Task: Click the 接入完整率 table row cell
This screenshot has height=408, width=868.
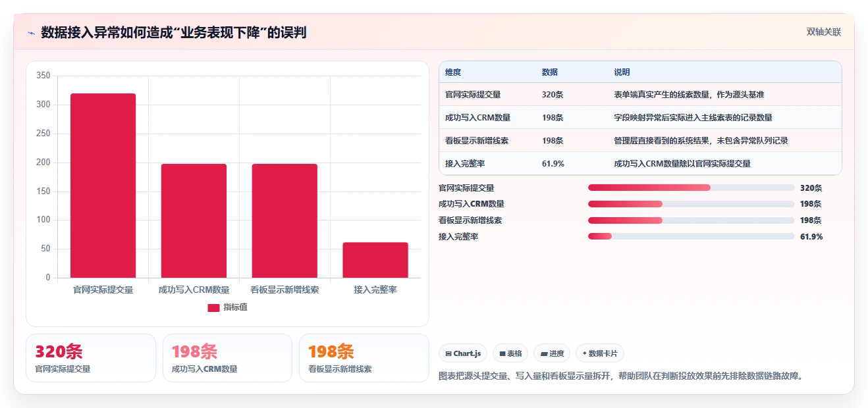Action: [x=465, y=164]
